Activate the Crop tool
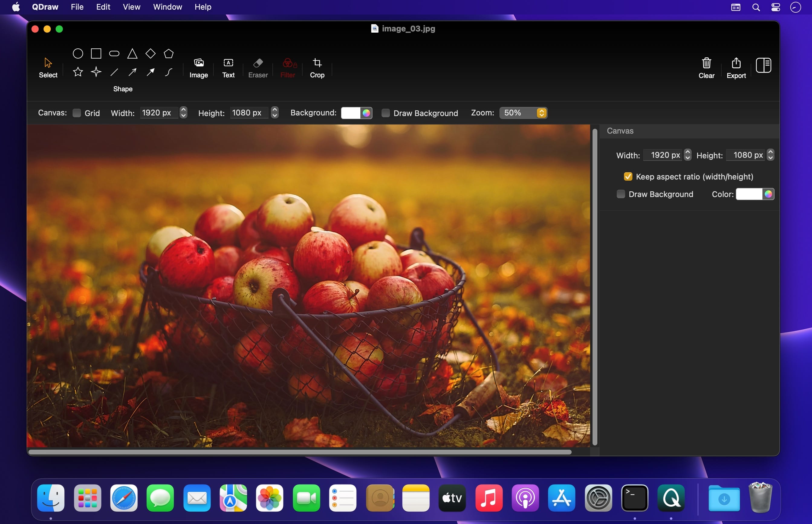 click(317, 68)
